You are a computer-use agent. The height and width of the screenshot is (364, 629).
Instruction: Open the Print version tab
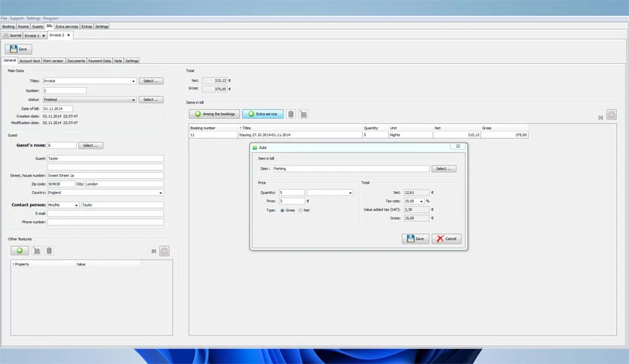(x=53, y=61)
